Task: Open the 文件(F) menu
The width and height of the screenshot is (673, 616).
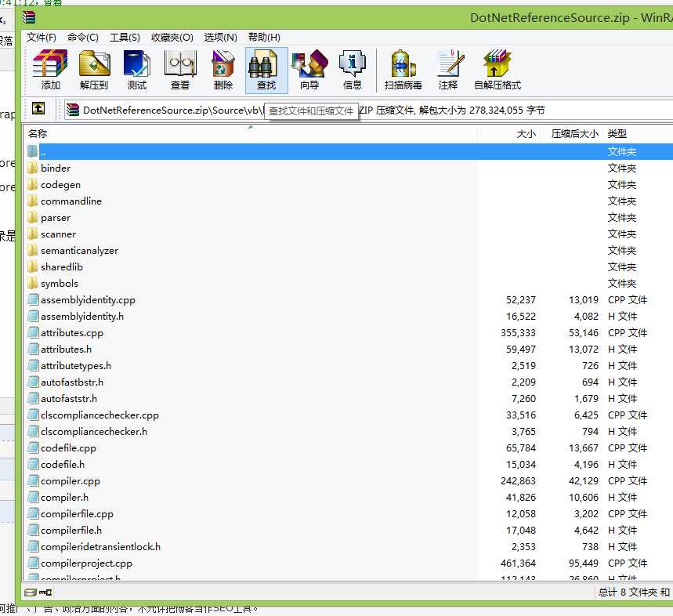Action: (x=42, y=38)
